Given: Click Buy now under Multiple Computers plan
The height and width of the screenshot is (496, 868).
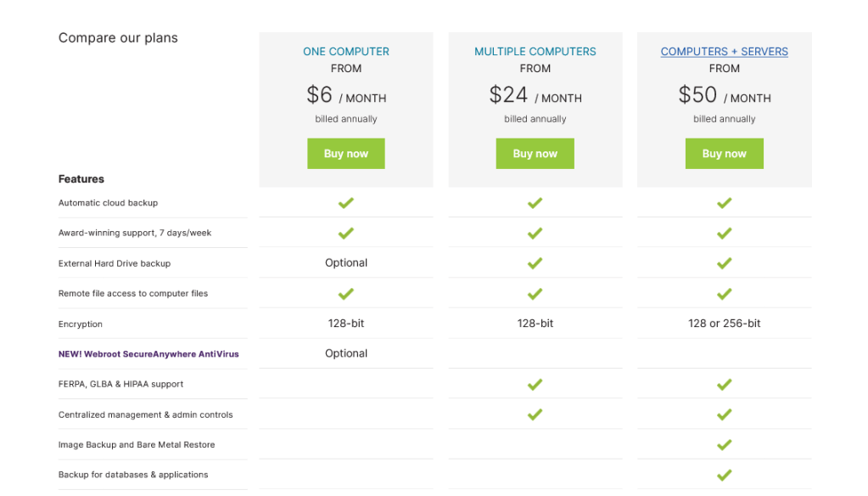Looking at the screenshot, I should [535, 154].
